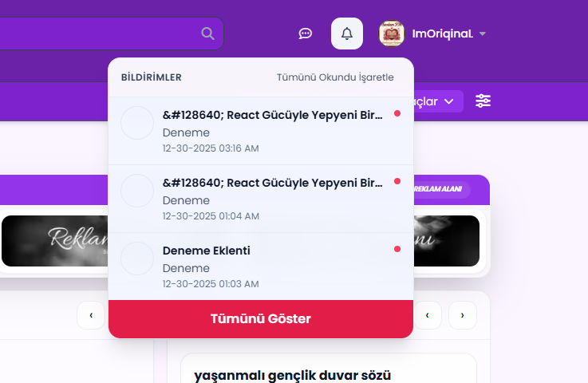
Task: Toggle the notification bell icon
Action: [x=346, y=34]
